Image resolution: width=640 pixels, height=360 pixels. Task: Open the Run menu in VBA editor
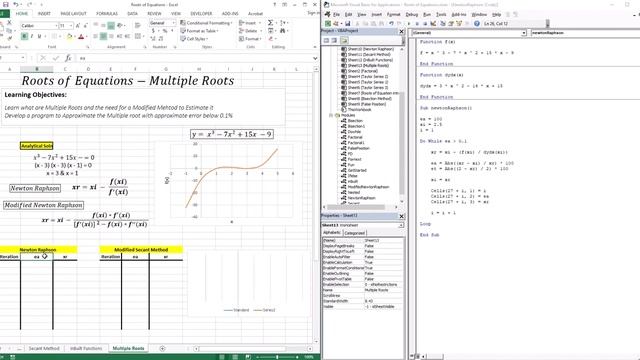point(427,14)
